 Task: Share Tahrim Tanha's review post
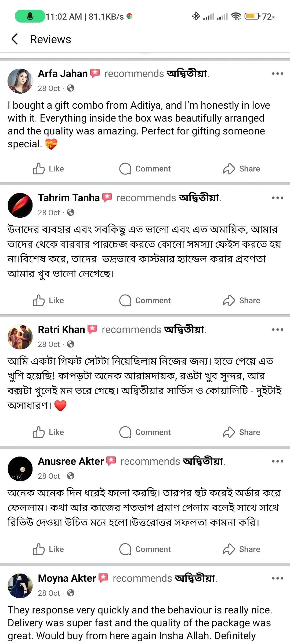pyautogui.click(x=241, y=301)
